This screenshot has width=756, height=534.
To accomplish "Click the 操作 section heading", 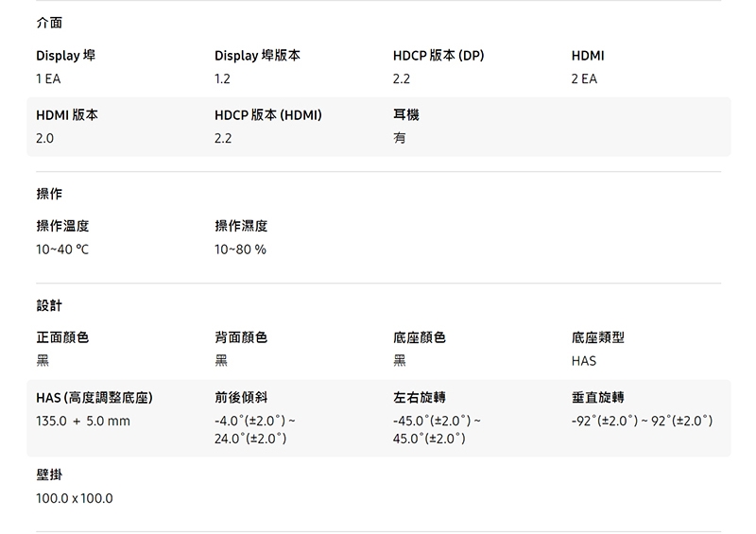I will pos(49,194).
